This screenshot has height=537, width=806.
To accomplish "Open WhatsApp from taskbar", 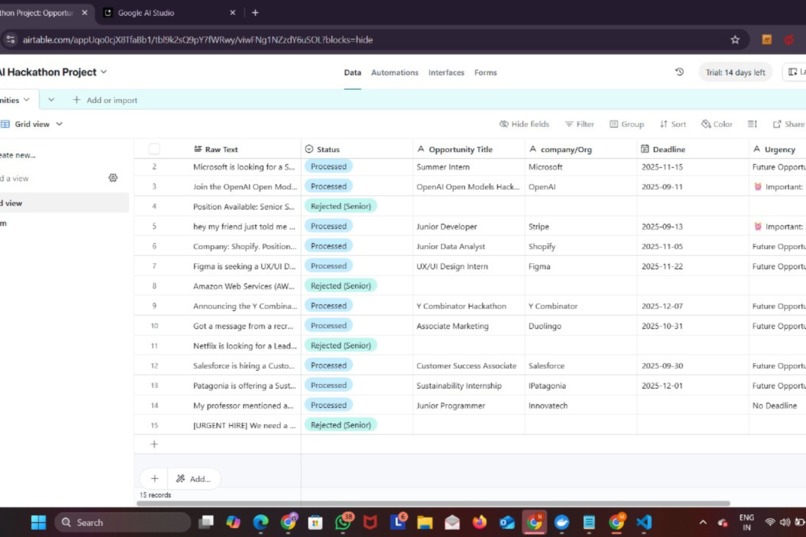I will click(343, 523).
